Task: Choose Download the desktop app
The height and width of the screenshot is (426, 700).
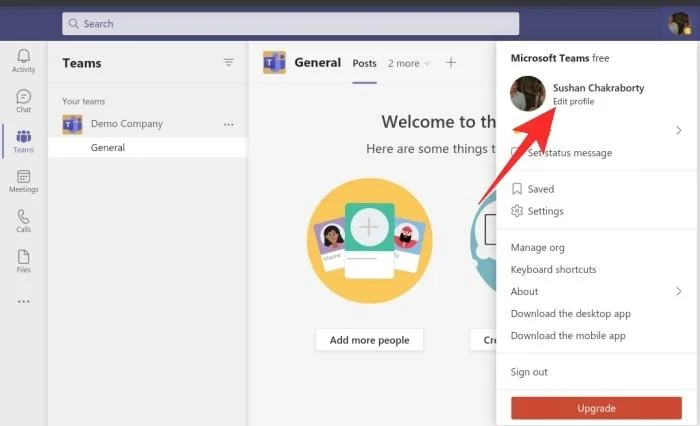Action: click(571, 313)
